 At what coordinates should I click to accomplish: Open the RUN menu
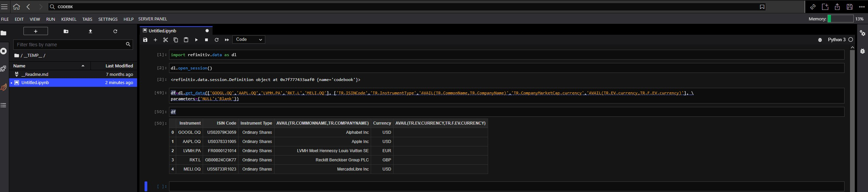tap(51, 19)
